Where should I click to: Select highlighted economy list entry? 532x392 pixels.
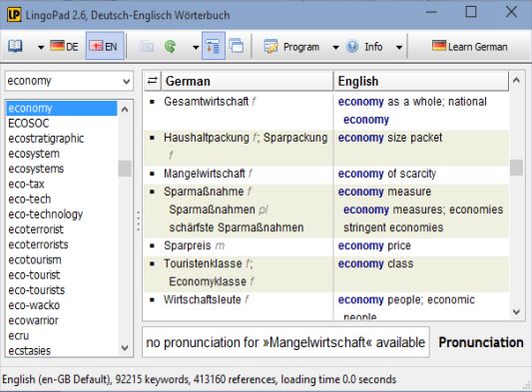62,108
